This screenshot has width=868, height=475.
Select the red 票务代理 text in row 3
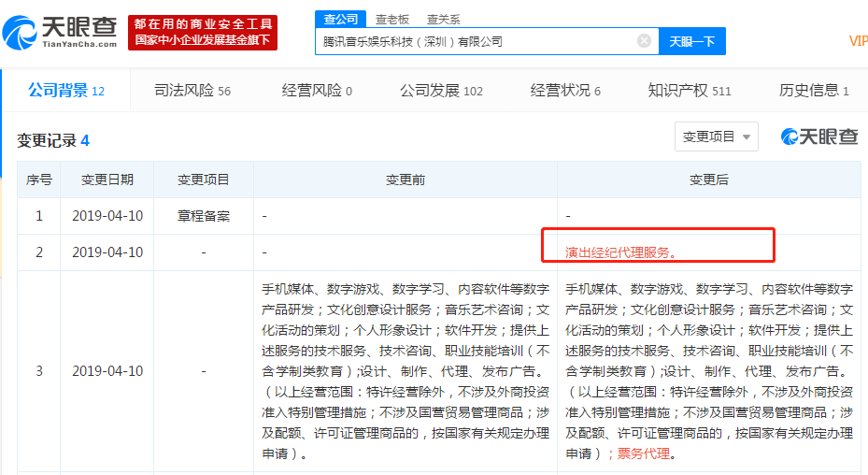tap(643, 453)
